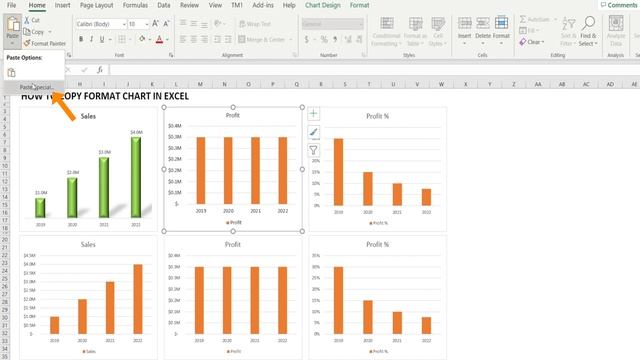Click the Paste clipboard icon in the ribbon

[13, 24]
